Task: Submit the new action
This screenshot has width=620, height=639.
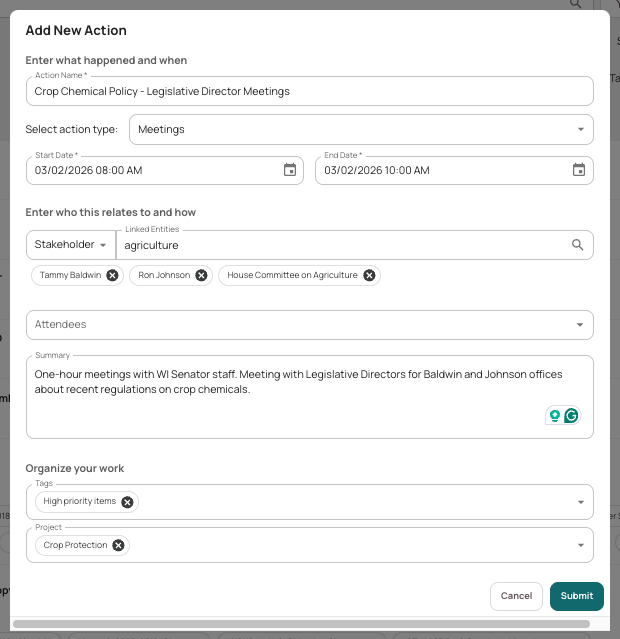Action: (577, 596)
